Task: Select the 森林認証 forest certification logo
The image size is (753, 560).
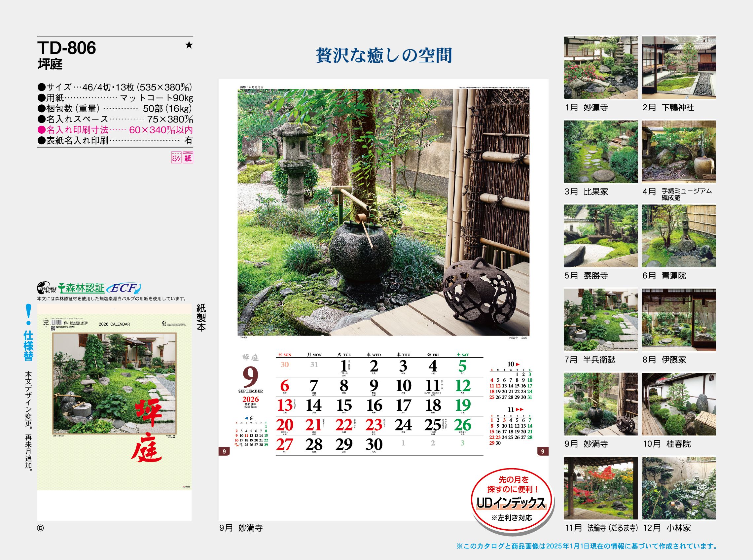Action: [x=81, y=288]
